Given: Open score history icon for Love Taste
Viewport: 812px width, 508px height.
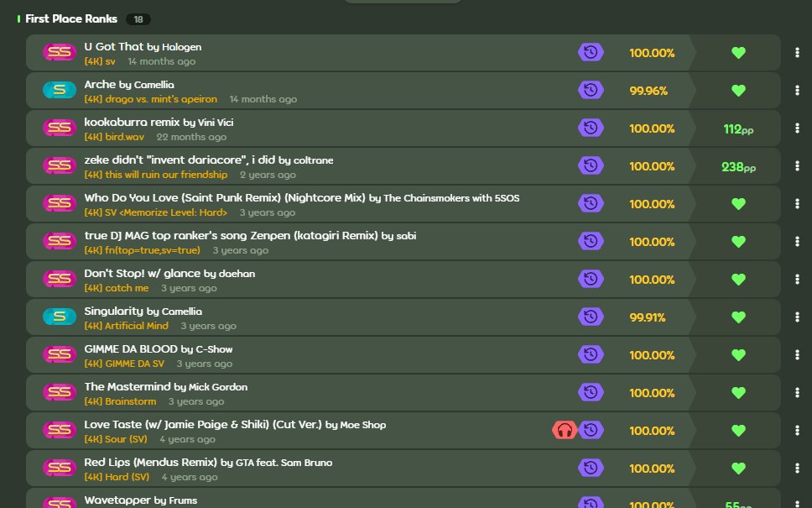Looking at the screenshot, I should pos(591,430).
